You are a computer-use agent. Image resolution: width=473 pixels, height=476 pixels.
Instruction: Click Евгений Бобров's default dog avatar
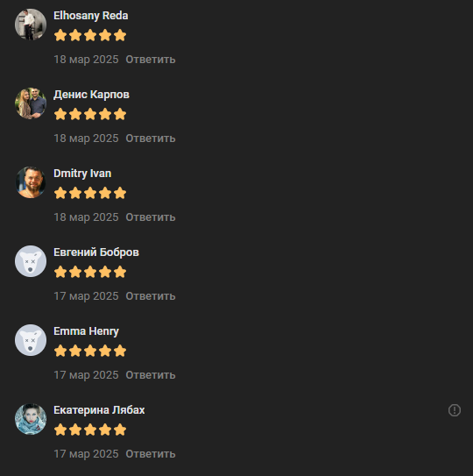point(31,261)
